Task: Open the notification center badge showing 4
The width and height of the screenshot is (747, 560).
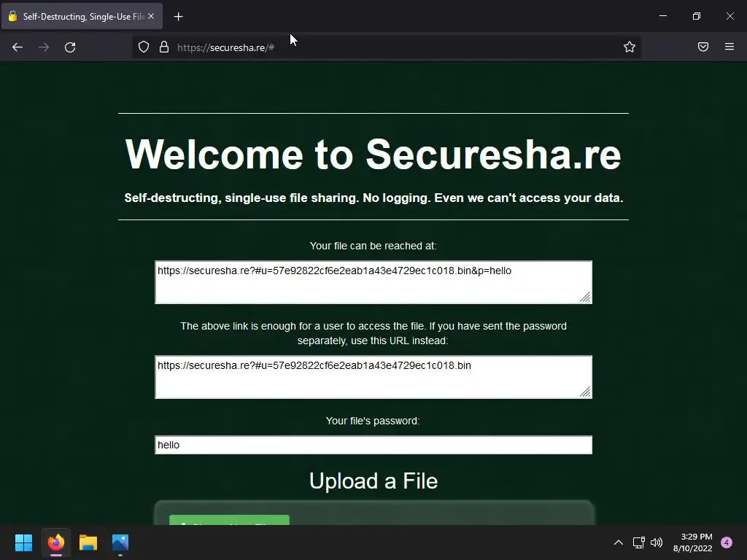Action: (x=727, y=542)
